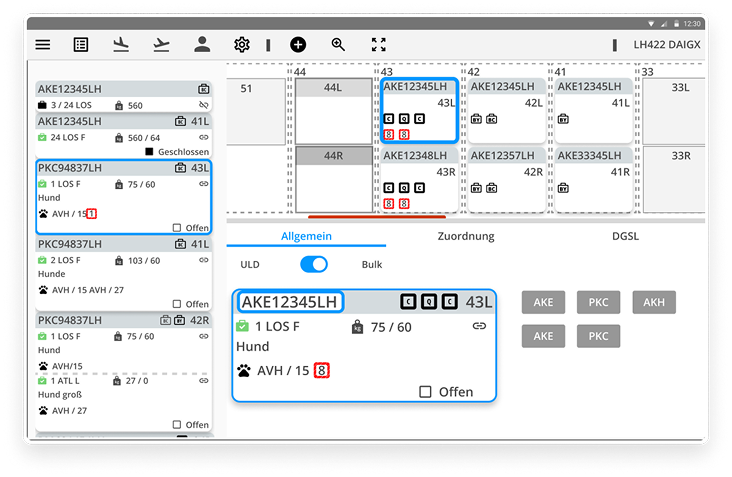Screen dimensions: 732x477
Task: Open the hamburger menu
Action: (43, 44)
